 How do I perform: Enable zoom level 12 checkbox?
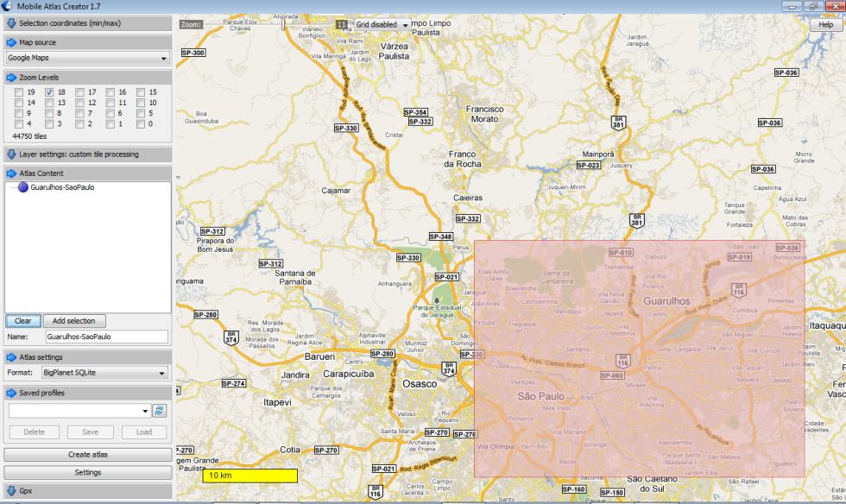[79, 103]
